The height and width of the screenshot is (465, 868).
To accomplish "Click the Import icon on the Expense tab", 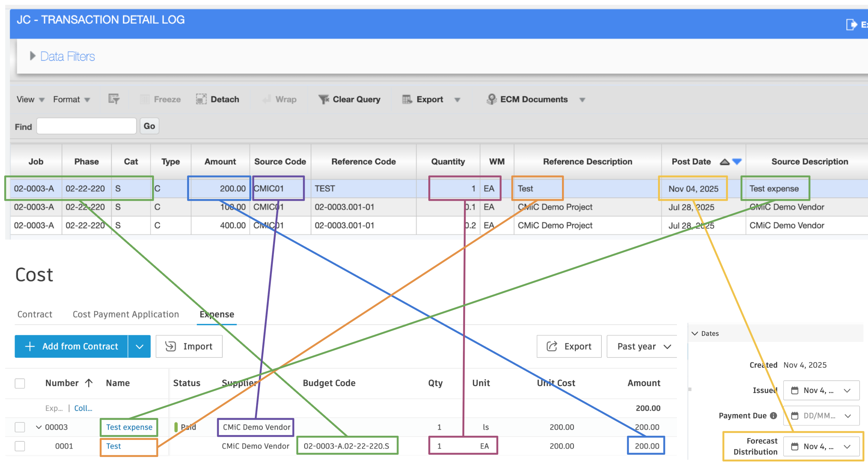I will [171, 346].
